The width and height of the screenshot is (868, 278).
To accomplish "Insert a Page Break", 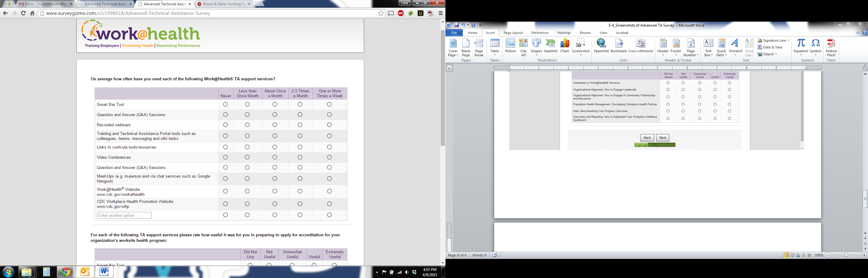I will point(479,48).
